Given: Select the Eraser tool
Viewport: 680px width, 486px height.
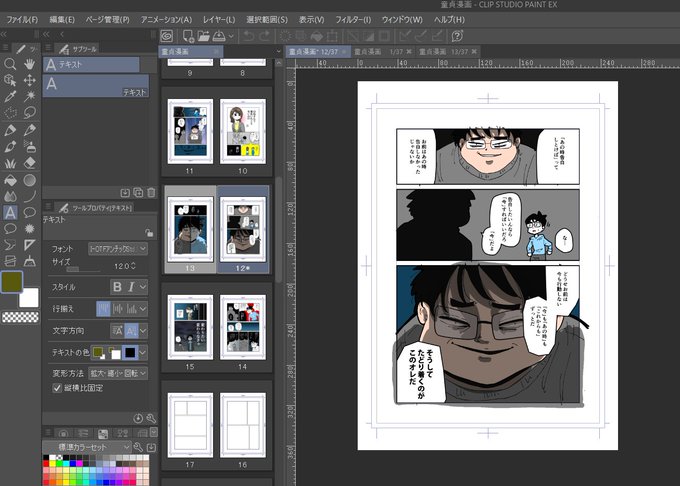Looking at the screenshot, I should coord(29,163).
